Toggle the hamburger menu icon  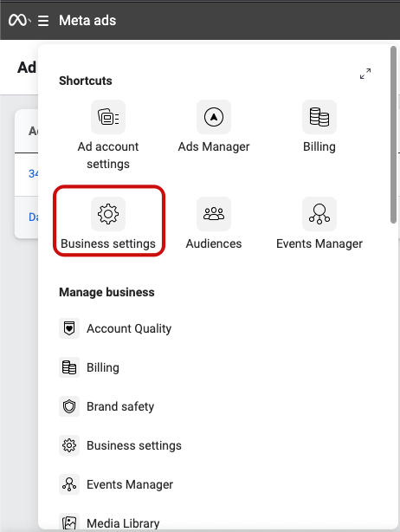[x=43, y=21]
